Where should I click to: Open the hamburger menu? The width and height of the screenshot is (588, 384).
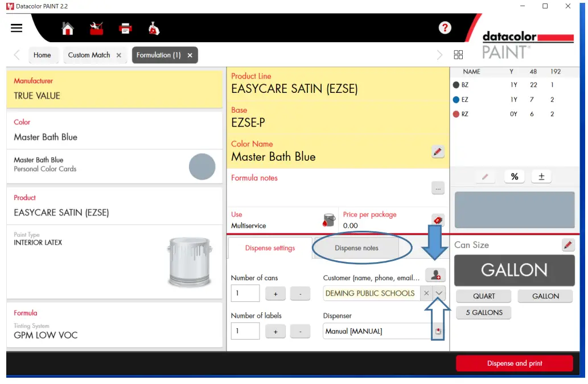pos(17,28)
